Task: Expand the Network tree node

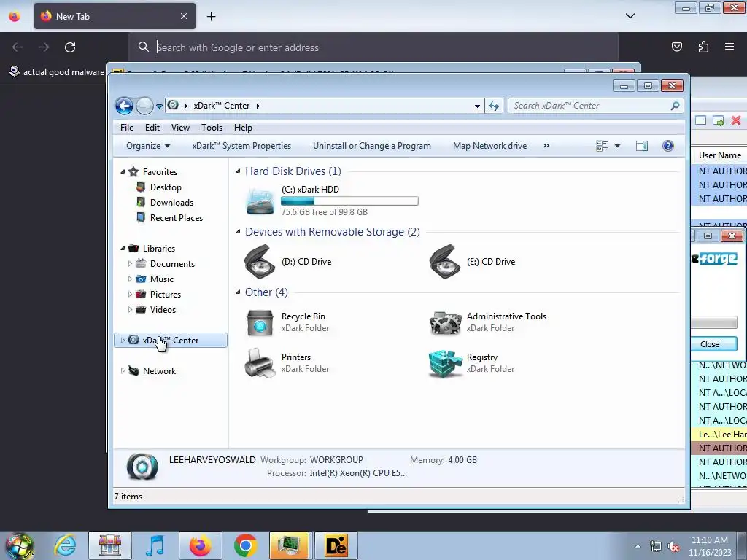Action: (123, 370)
